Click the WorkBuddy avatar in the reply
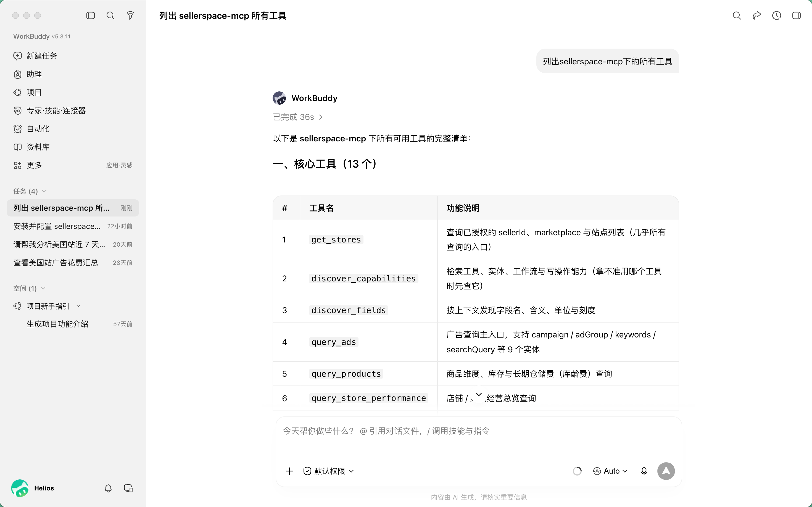 (279, 98)
